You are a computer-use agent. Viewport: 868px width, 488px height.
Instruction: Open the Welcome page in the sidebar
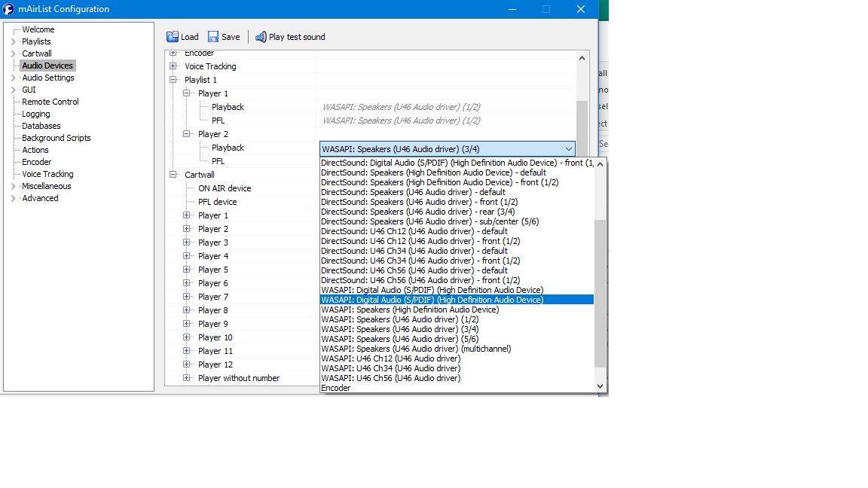[x=38, y=29]
